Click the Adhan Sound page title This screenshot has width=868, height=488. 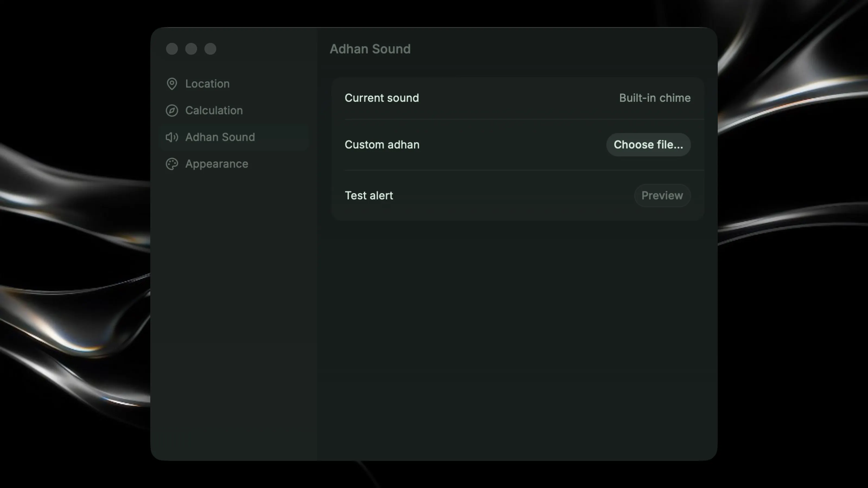click(370, 49)
